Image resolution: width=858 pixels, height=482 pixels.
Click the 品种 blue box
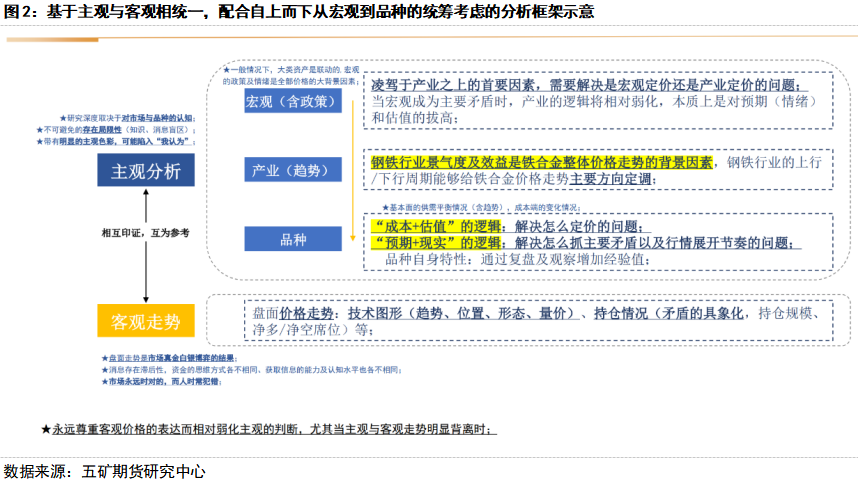(x=293, y=239)
